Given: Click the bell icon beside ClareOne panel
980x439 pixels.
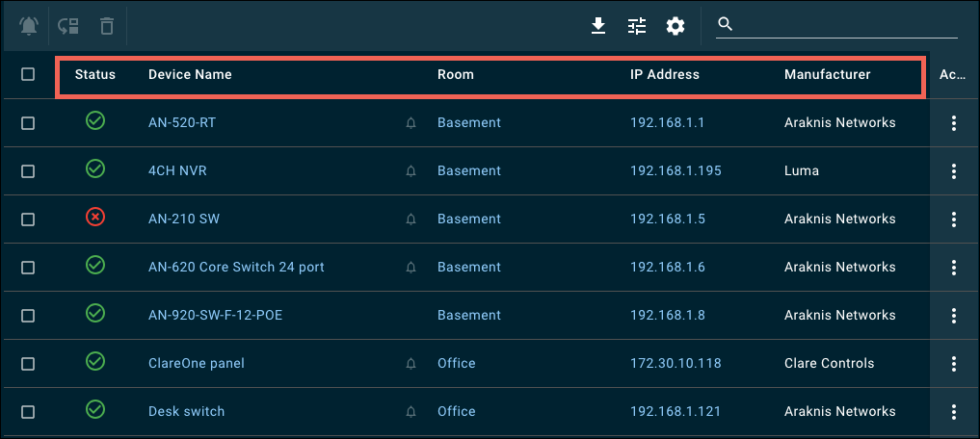Looking at the screenshot, I should (411, 364).
